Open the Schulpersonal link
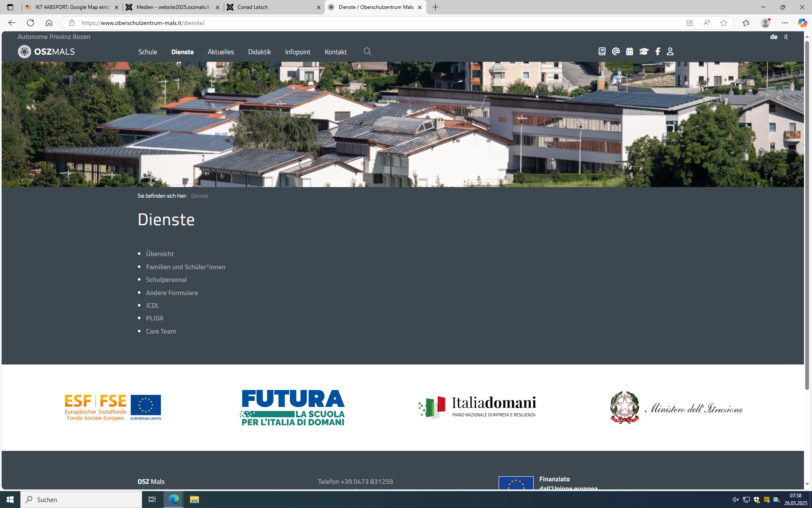 [166, 279]
